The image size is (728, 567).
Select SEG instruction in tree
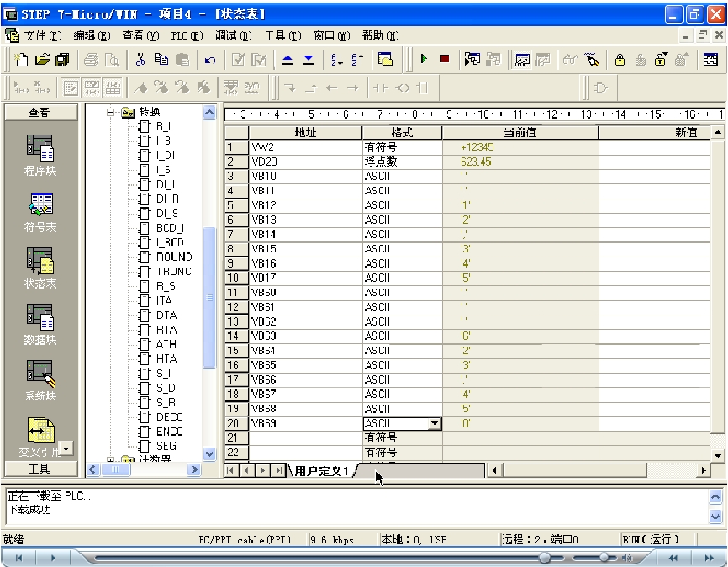[166, 446]
